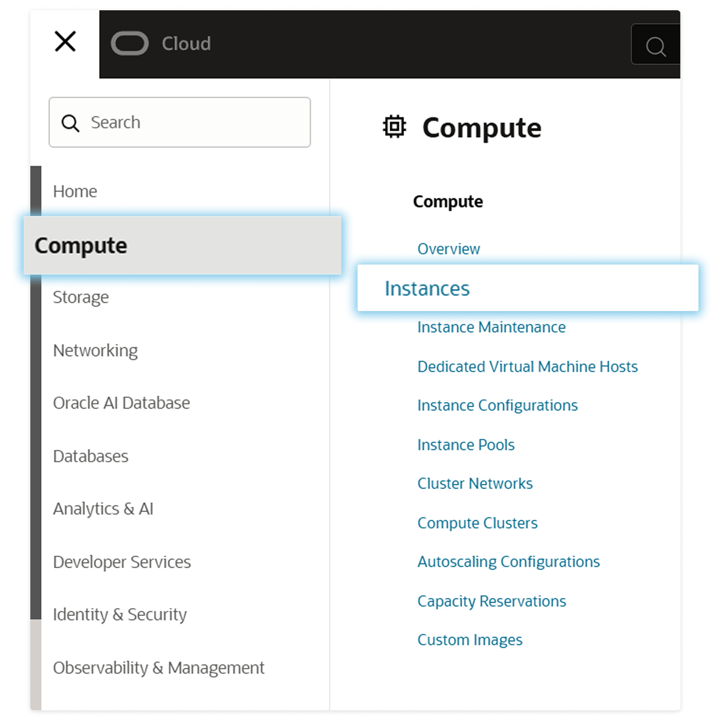Focus the menu Search input field
The height and width of the screenshot is (726, 728).
179,122
